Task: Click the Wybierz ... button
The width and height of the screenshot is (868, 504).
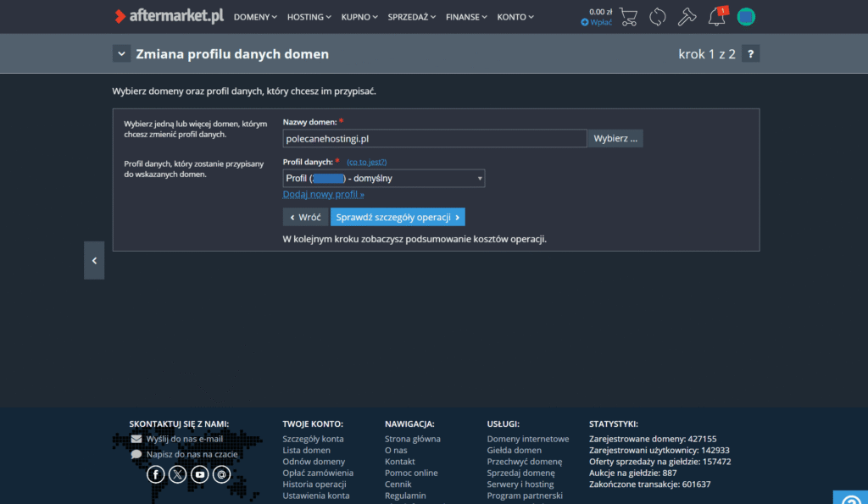Action: click(x=616, y=138)
